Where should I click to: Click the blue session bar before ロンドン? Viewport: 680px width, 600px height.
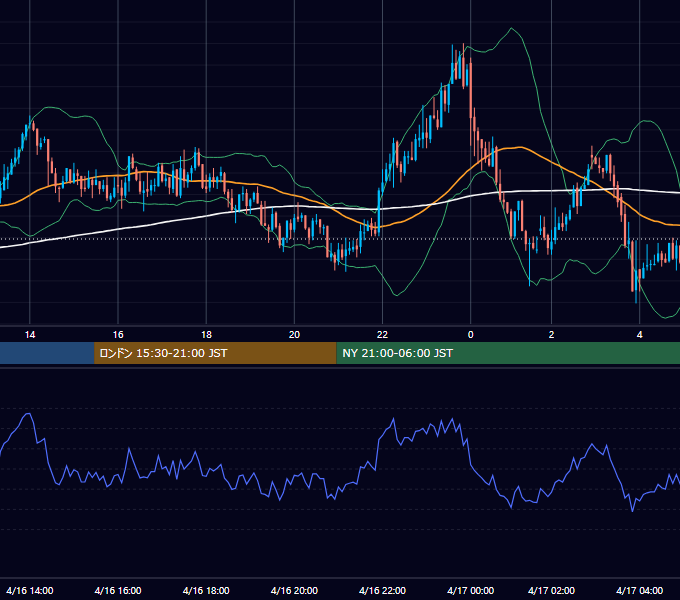[47, 353]
